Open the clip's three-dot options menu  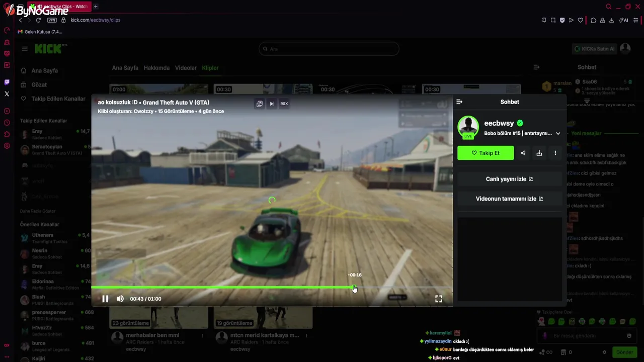coord(555,153)
